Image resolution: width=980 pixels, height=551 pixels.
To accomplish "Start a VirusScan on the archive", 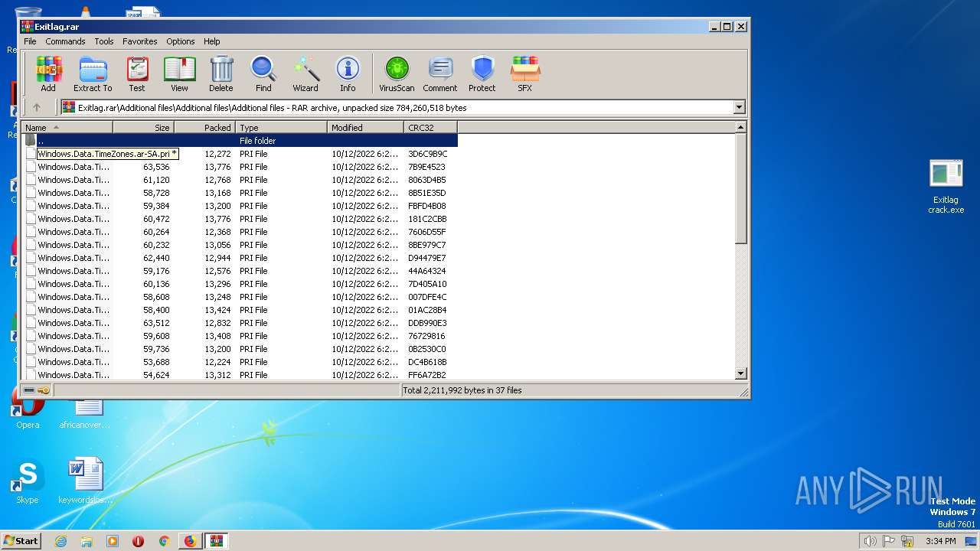I will 397,73.
